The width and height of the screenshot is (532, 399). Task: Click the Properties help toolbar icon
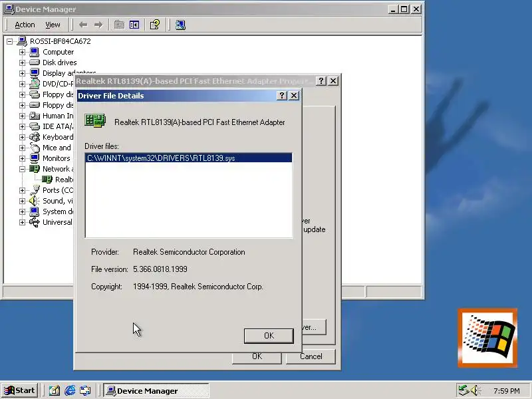[x=155, y=25]
